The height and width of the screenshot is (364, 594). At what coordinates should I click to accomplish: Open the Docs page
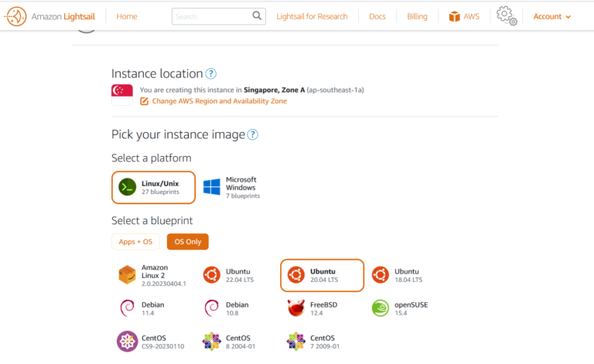[377, 16]
